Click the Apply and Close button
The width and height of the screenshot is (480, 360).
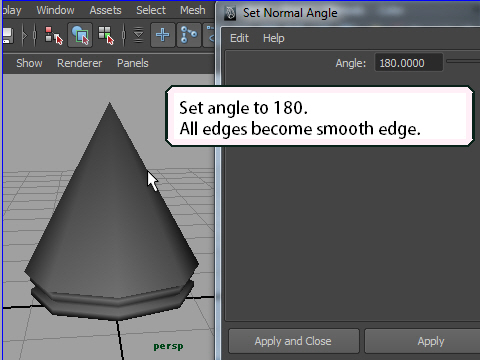294,341
